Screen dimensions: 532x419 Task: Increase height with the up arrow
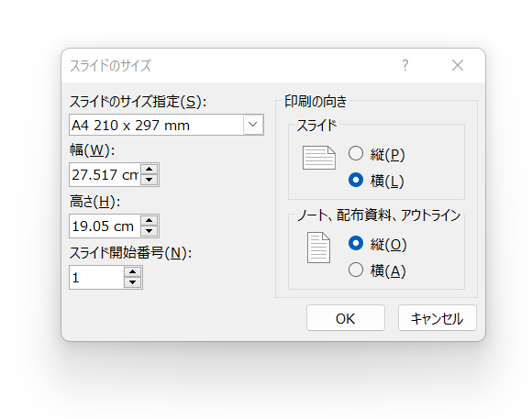[150, 221]
